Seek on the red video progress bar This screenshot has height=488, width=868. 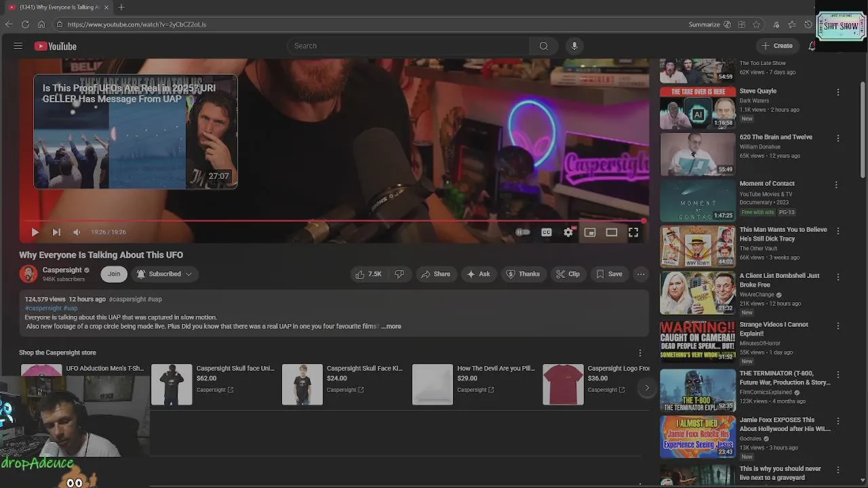tap(334, 221)
